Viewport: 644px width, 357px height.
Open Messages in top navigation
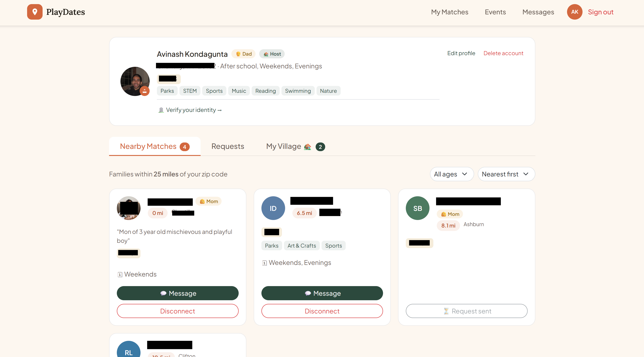(x=538, y=12)
